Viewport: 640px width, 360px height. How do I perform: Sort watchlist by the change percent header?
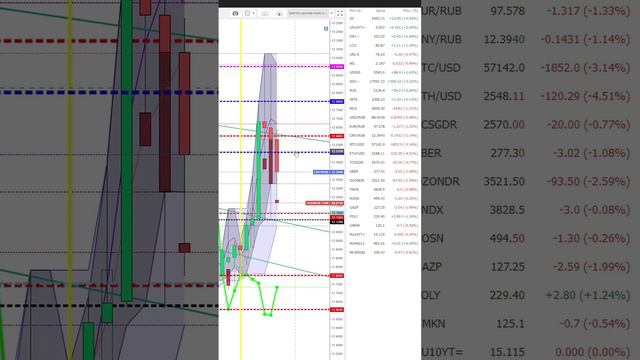click(410, 11)
